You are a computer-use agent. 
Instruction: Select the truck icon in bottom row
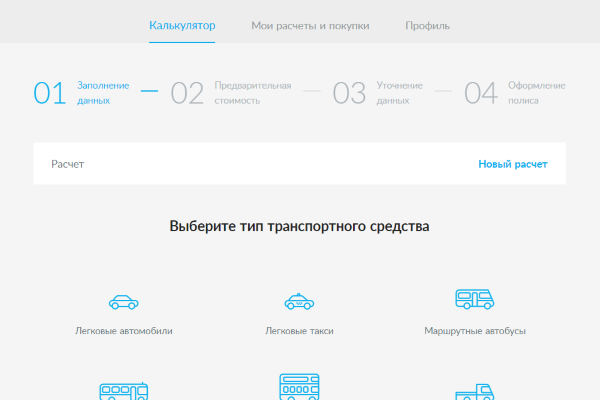coord(475,392)
